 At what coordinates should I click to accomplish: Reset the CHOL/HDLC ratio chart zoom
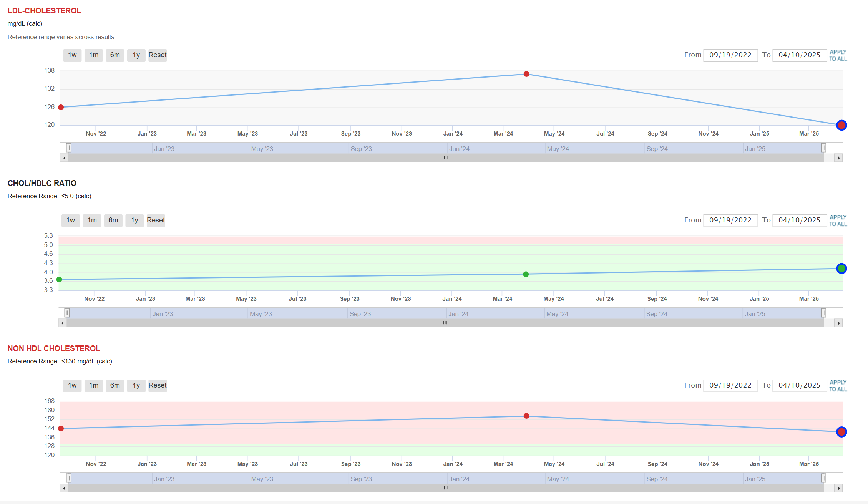[156, 220]
